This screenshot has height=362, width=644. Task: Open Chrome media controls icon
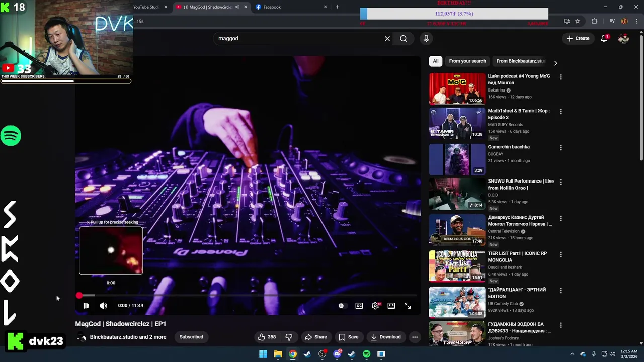[x=612, y=21]
